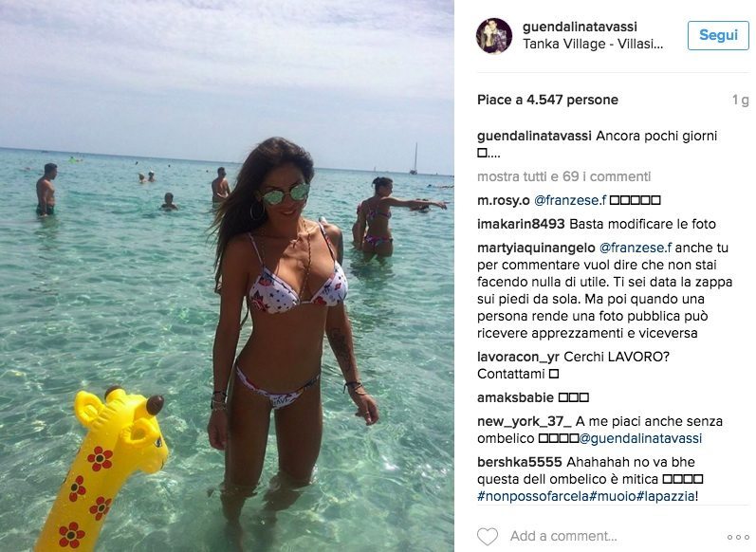Open martyiaquinangelo commenter profile
This screenshot has width=756, height=552.
pos(536,248)
